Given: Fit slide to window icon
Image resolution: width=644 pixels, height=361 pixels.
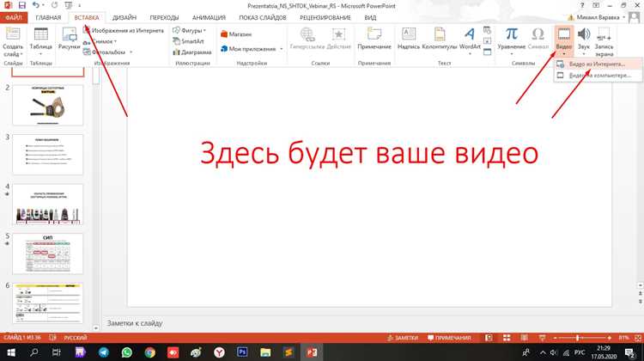Looking at the screenshot, I should pos(638,338).
